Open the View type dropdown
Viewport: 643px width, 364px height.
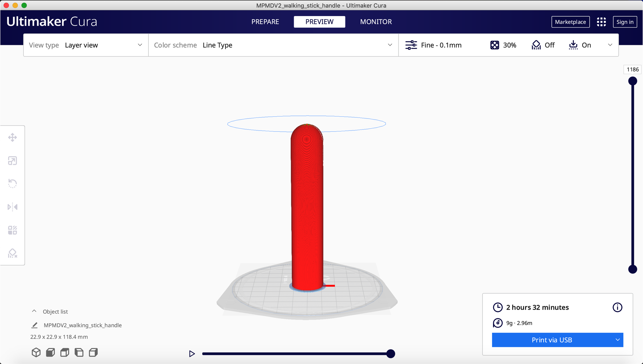coord(86,45)
